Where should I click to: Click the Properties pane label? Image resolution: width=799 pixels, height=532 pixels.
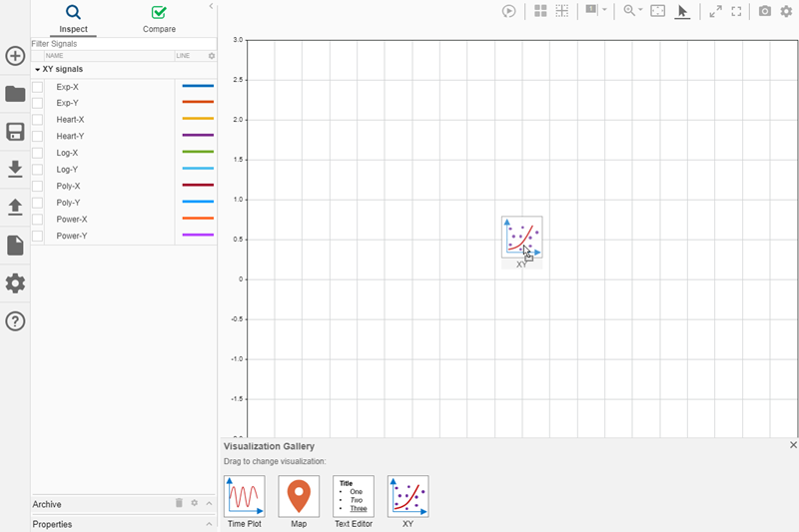(x=52, y=524)
